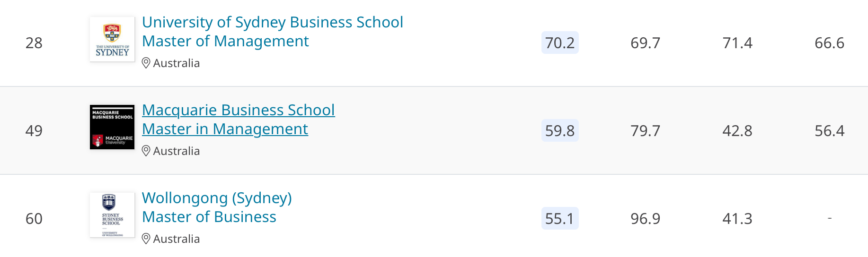This screenshot has width=868, height=257.
Task: Select the highlighted overall score 59.8
Action: [x=560, y=130]
